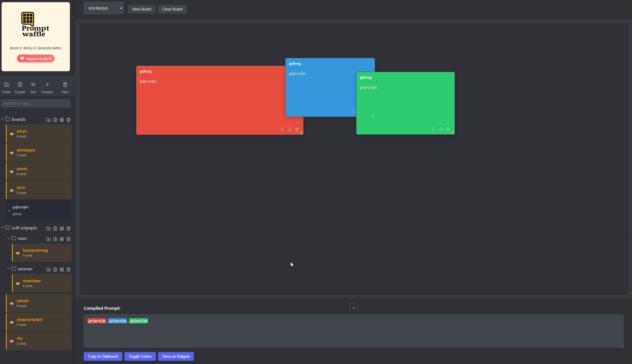Image resolution: width=632 pixels, height=364 pixels.
Task: Add a snippet to scifi snipepts folder
Action: pyautogui.click(x=55, y=229)
